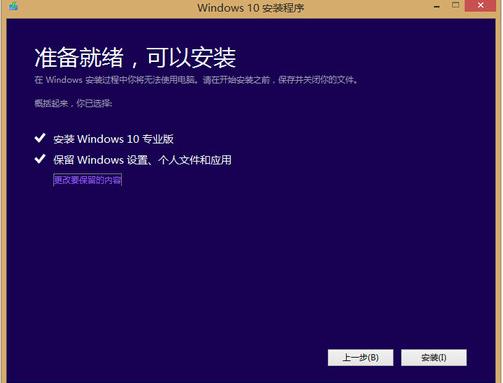Click the setup program icon in title bar
The width and height of the screenshot is (503, 383).
(13, 5)
